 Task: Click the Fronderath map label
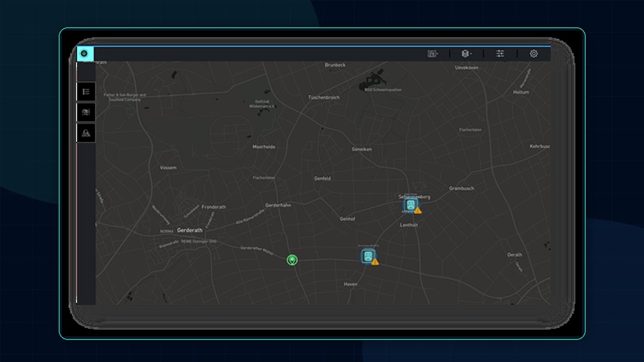point(214,207)
